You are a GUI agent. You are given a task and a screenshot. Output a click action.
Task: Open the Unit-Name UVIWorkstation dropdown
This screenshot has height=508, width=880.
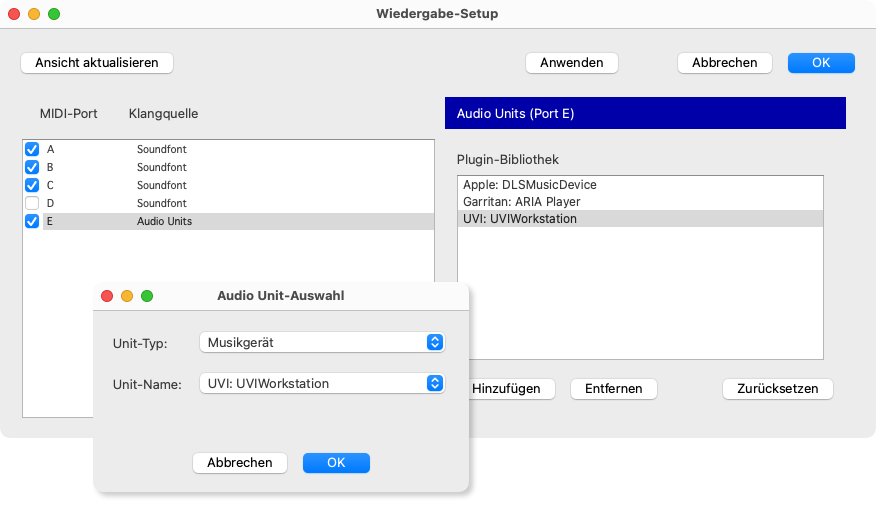point(321,383)
